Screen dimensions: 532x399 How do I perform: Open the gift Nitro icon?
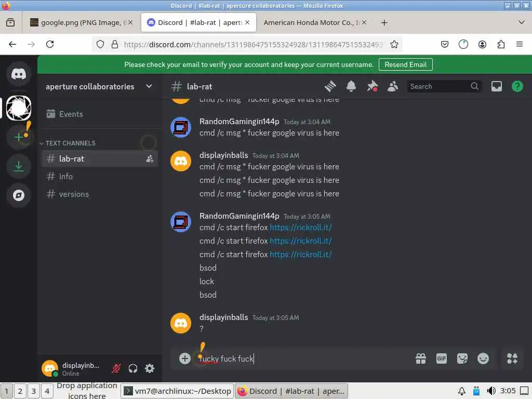tap(421, 358)
